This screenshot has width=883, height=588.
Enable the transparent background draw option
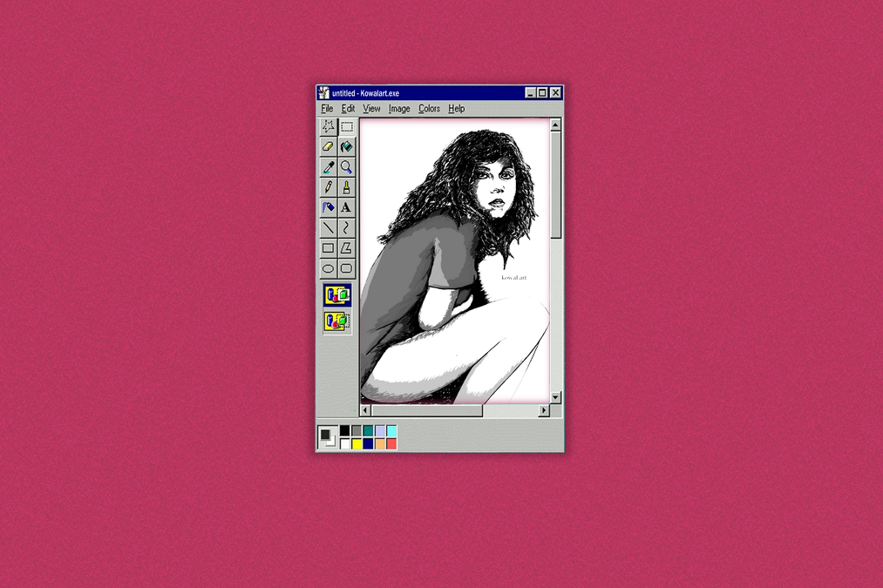[x=336, y=321]
